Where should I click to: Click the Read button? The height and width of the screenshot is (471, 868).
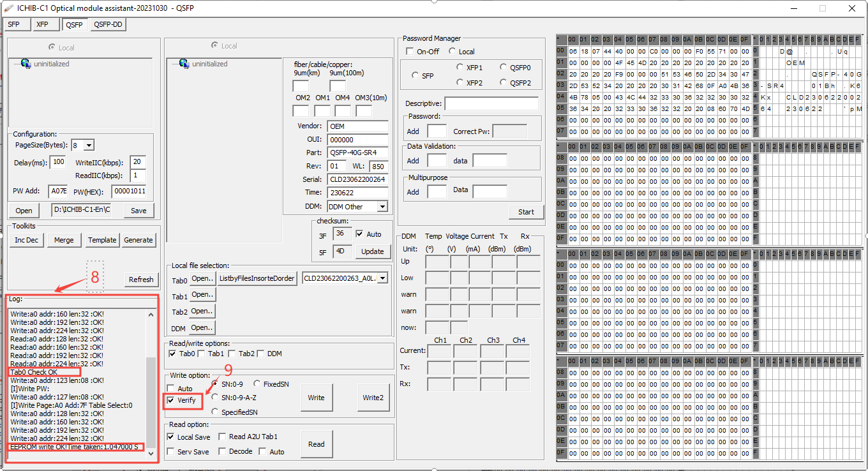point(316,444)
